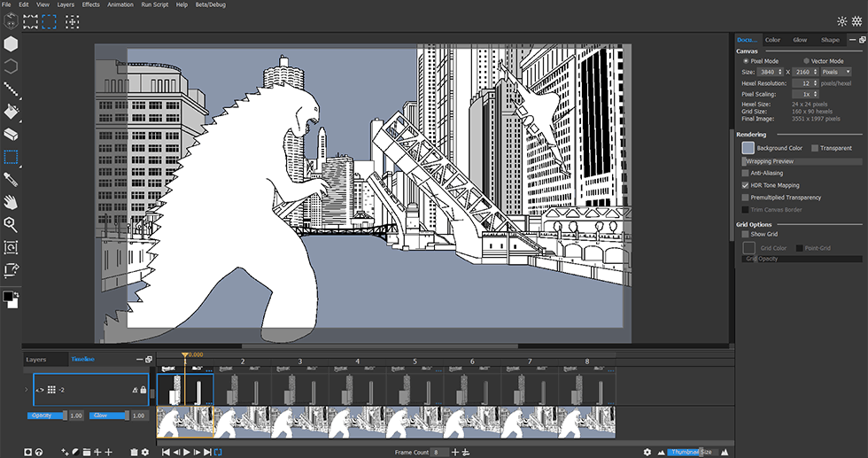Click the blue dashed selection mode icon
The width and height of the screenshot is (868, 458).
50,21
